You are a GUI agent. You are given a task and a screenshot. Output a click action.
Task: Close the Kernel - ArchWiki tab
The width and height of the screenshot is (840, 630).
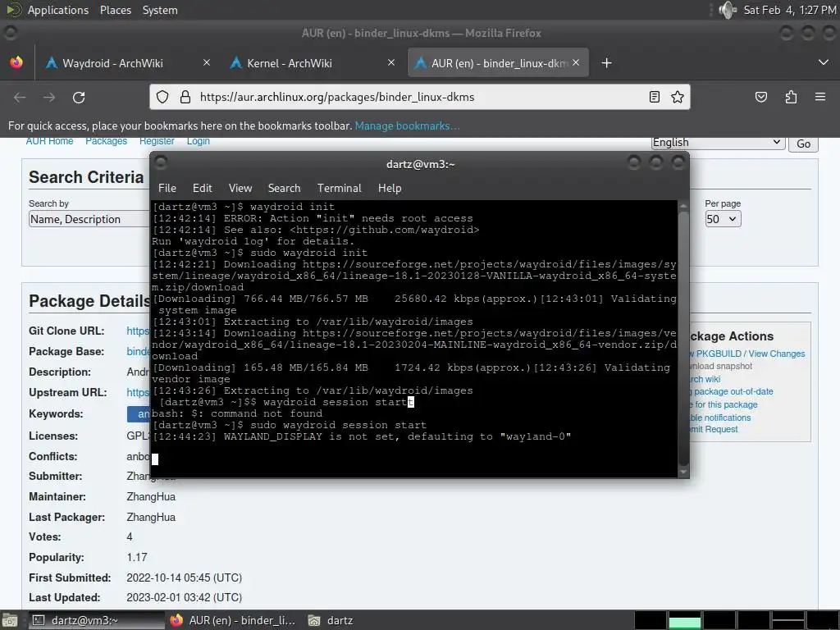point(391,62)
